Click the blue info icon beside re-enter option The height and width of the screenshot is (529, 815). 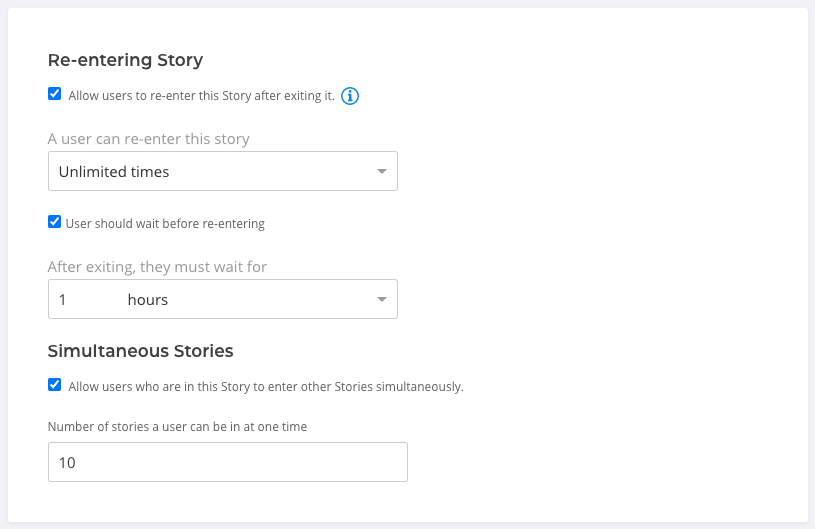[x=350, y=96]
